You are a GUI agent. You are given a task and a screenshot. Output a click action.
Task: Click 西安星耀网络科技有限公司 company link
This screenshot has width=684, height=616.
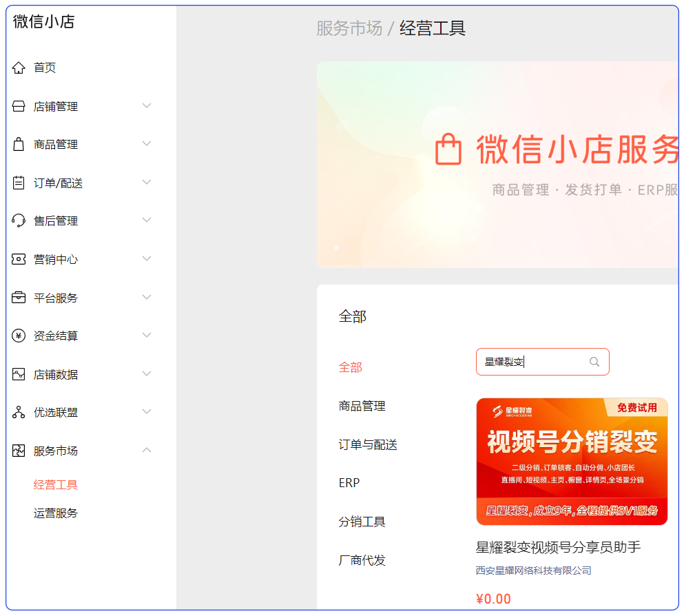click(x=534, y=571)
